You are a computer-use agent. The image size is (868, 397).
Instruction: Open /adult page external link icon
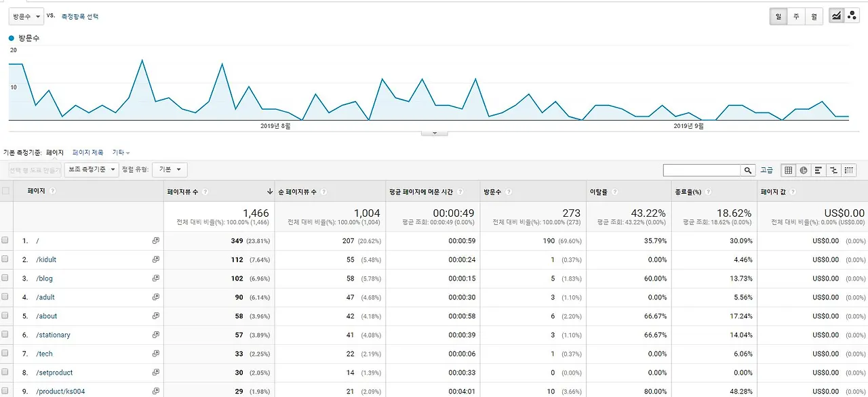click(x=155, y=297)
